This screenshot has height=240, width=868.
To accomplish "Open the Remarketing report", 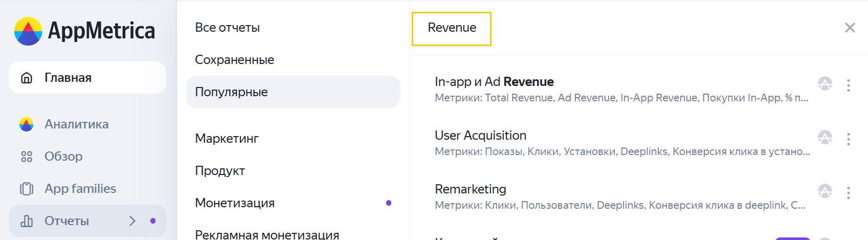I will pyautogui.click(x=471, y=189).
